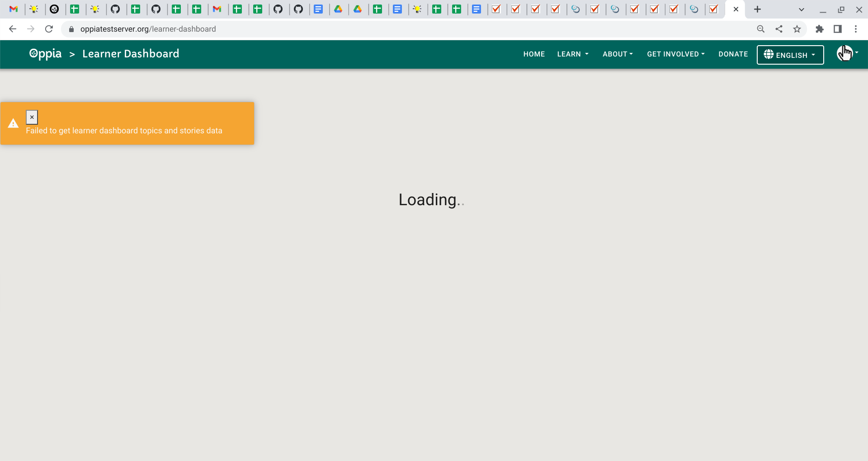This screenshot has width=868, height=461.
Task: Click the Oppia logo
Action: point(45,54)
